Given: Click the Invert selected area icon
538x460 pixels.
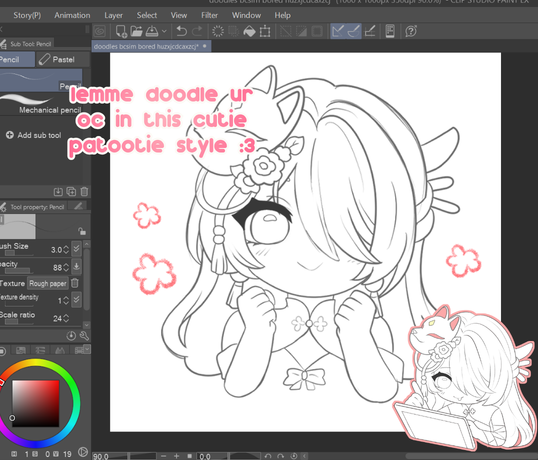Looking at the screenshot, I should click(x=301, y=32).
